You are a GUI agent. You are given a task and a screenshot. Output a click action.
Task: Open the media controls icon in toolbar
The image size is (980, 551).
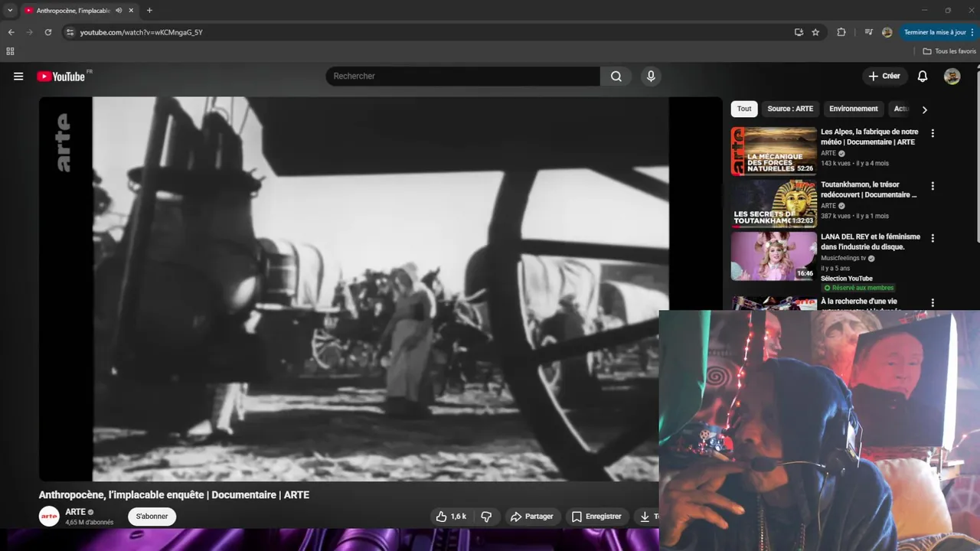click(x=868, y=32)
